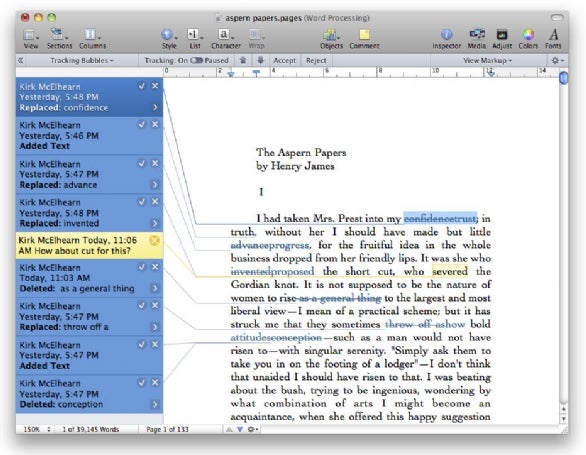586x455 pixels.
Task: Click the Wrap toolbar icon
Action: point(256,39)
